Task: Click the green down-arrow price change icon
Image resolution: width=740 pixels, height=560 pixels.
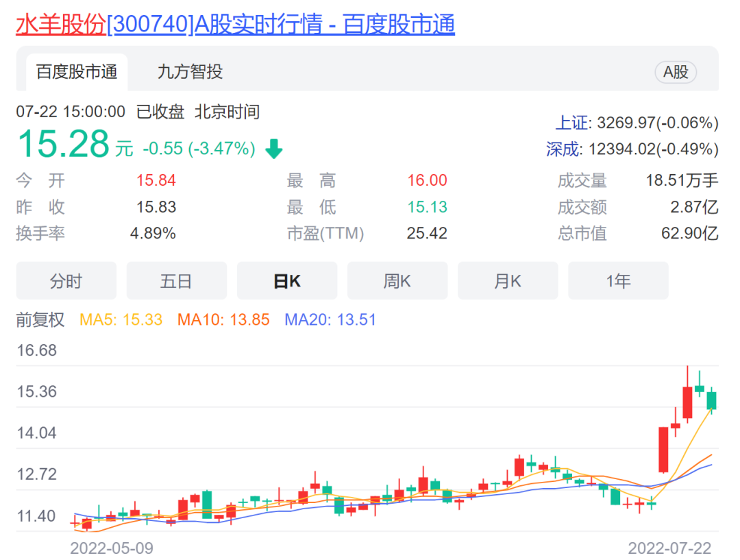Action: (273, 149)
